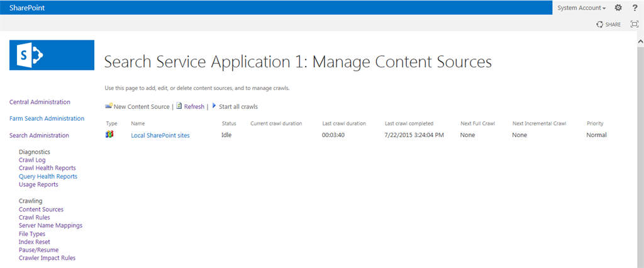Open Local SharePoint sites content source
This screenshot has width=644, height=268.
[160, 135]
